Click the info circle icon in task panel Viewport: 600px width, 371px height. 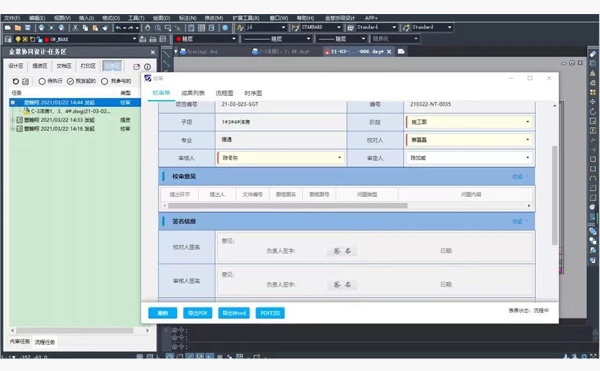(x=147, y=67)
